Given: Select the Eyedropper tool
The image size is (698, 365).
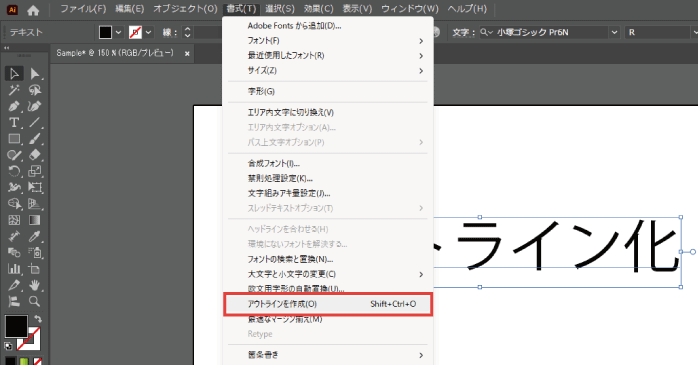Looking at the screenshot, I should 35,236.
